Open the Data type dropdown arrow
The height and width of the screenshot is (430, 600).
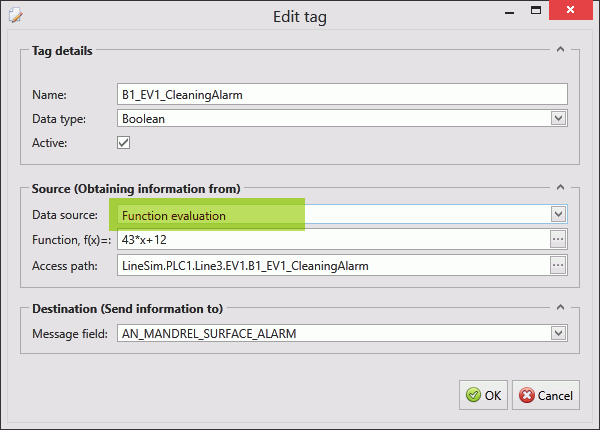coord(558,118)
